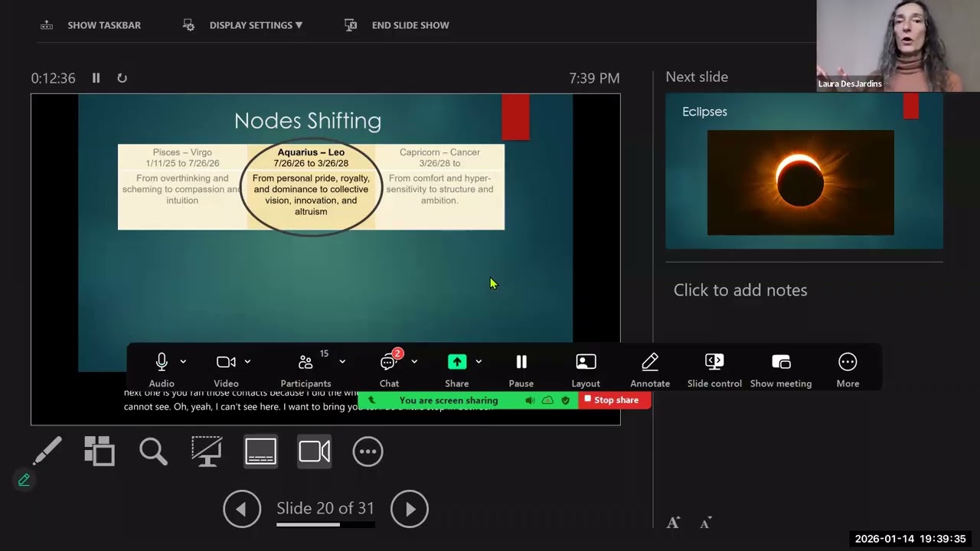Toggle camera button in presenter view

(315, 452)
